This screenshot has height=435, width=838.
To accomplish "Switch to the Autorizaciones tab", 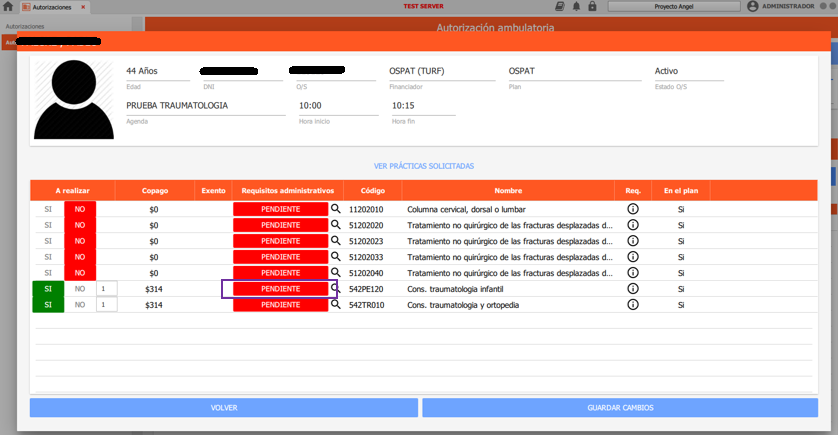I will pyautogui.click(x=42, y=6).
